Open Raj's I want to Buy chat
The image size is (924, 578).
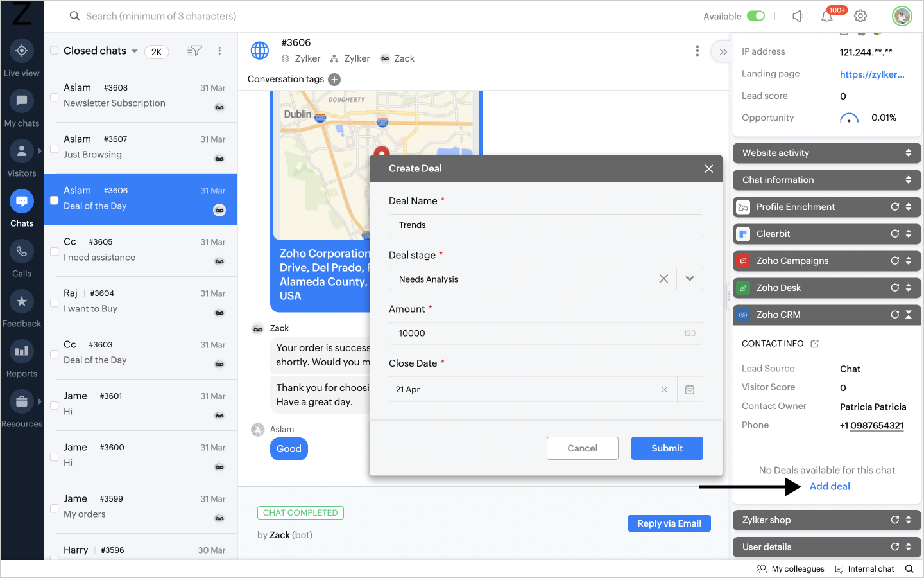pos(141,302)
